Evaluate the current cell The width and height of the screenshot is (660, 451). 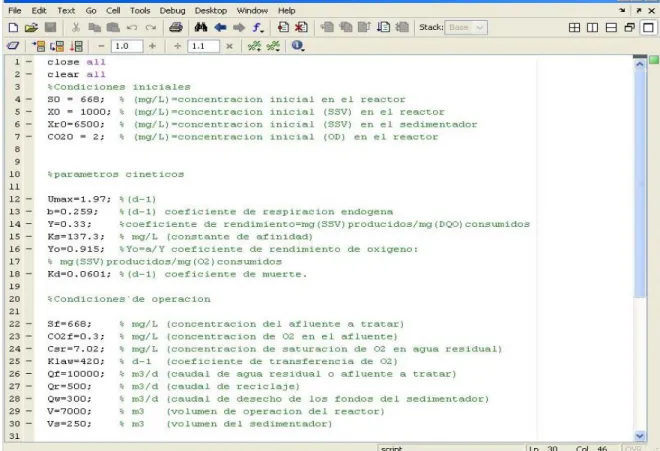click(x=39, y=46)
